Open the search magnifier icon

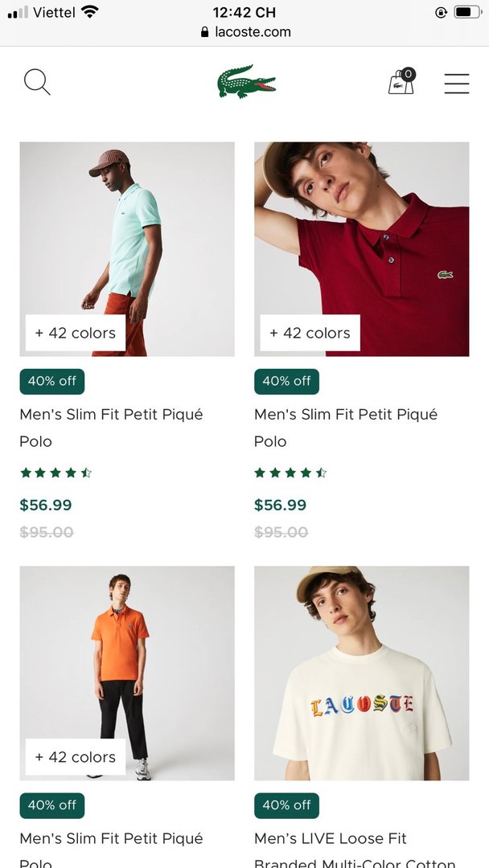click(37, 82)
